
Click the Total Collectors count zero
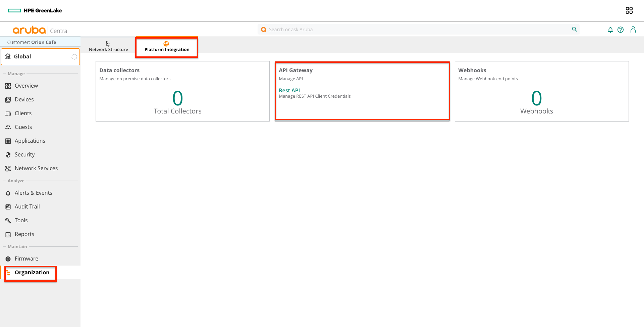coord(178,98)
